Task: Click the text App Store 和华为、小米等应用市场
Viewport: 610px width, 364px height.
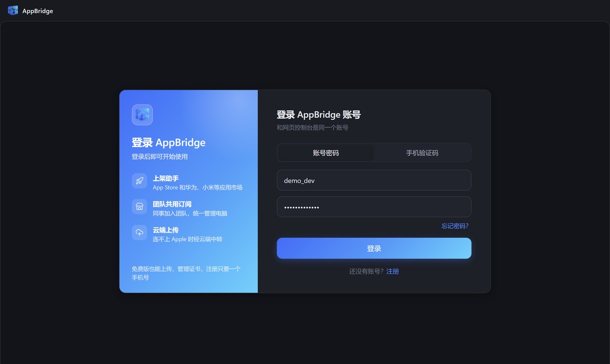Action: pyautogui.click(x=197, y=188)
